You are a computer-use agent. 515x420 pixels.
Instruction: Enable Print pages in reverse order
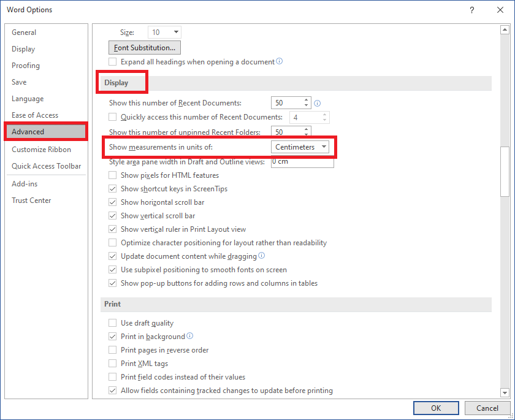point(113,350)
